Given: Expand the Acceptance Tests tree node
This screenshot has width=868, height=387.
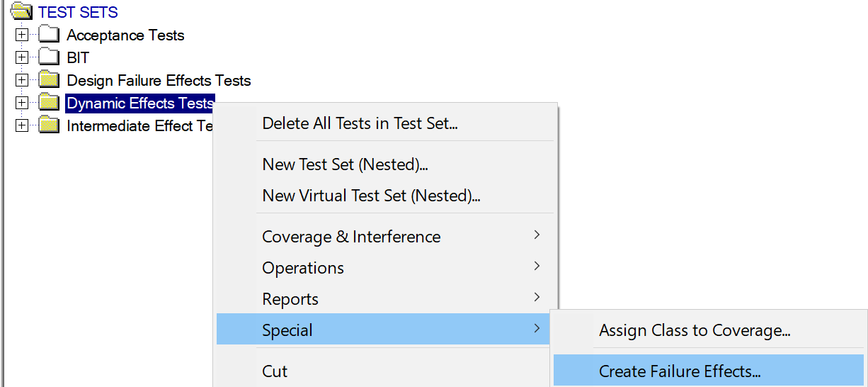Looking at the screenshot, I should (22, 34).
